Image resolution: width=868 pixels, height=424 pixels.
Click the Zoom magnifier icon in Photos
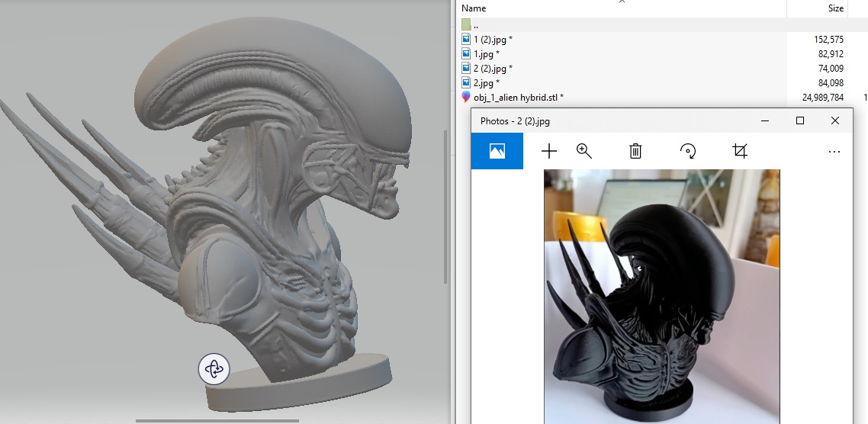pyautogui.click(x=584, y=151)
